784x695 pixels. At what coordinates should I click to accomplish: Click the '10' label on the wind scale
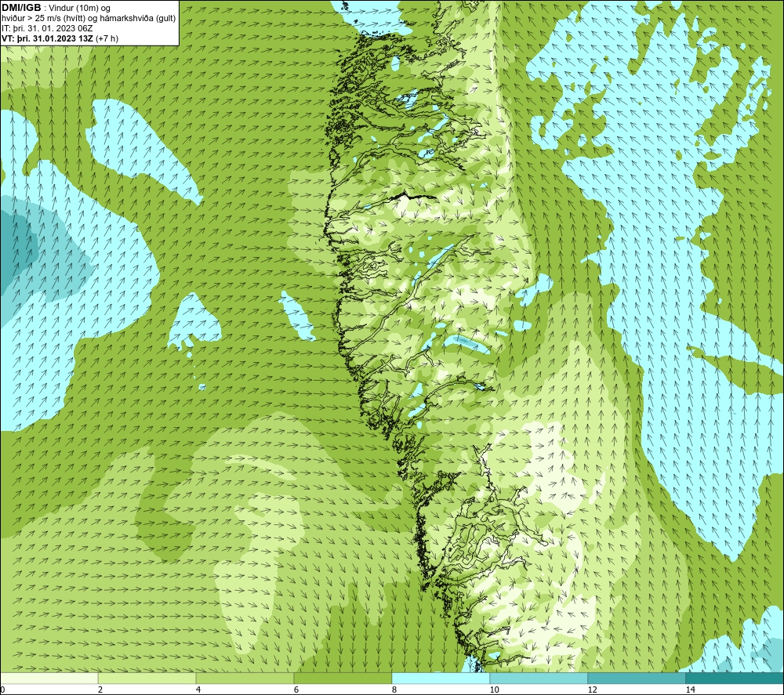coord(494,690)
